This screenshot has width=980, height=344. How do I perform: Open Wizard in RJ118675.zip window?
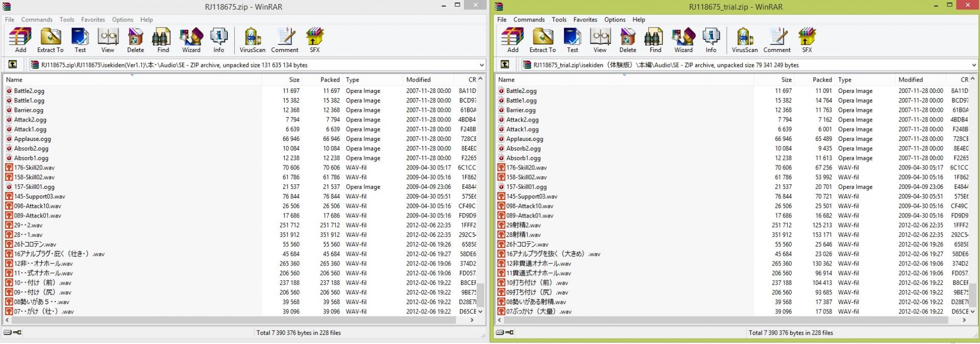[191, 40]
